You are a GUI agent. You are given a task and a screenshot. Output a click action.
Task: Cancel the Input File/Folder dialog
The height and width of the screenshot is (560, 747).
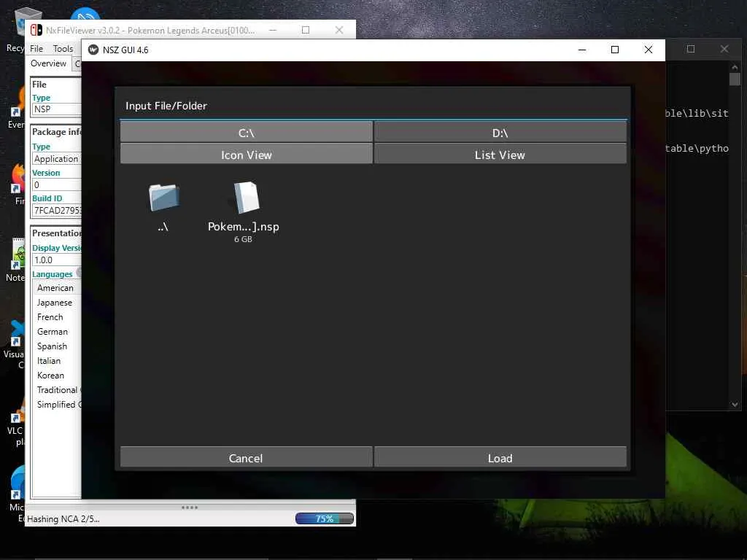coord(247,457)
